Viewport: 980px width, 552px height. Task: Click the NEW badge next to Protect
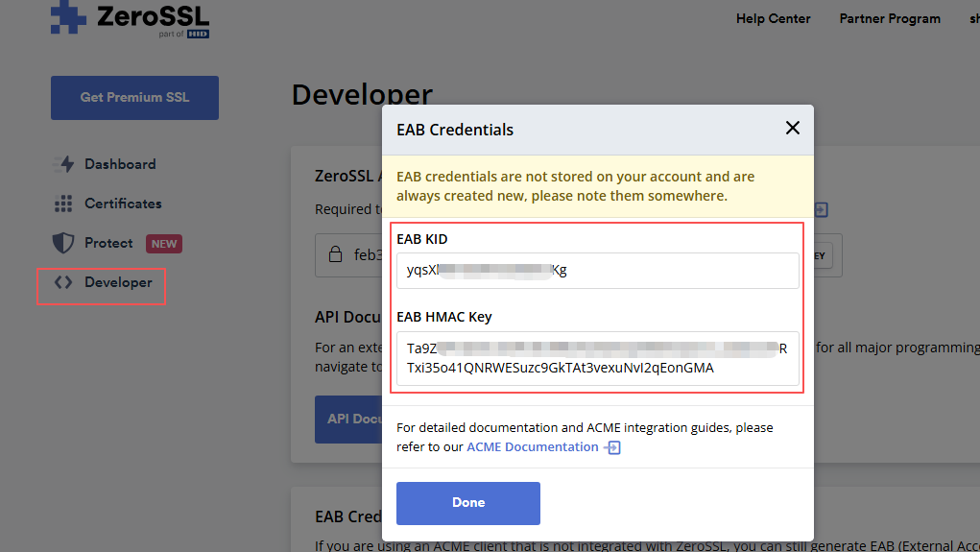(x=164, y=244)
